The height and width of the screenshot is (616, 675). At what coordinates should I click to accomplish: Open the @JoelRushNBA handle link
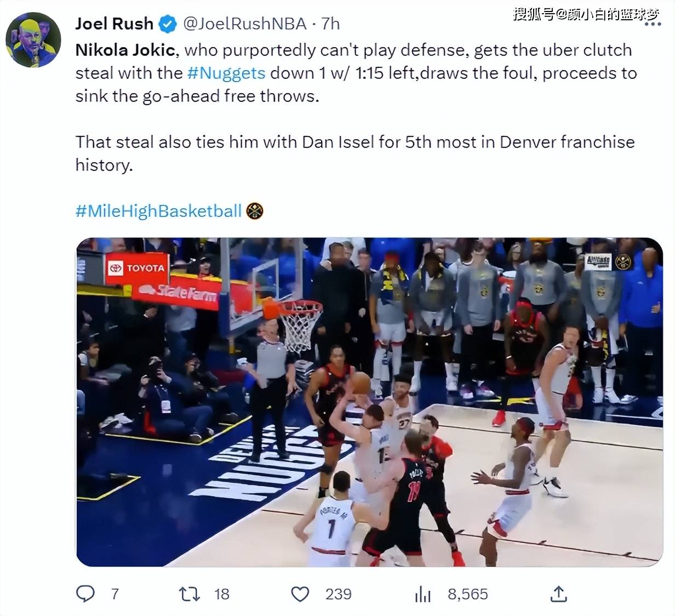point(244,24)
